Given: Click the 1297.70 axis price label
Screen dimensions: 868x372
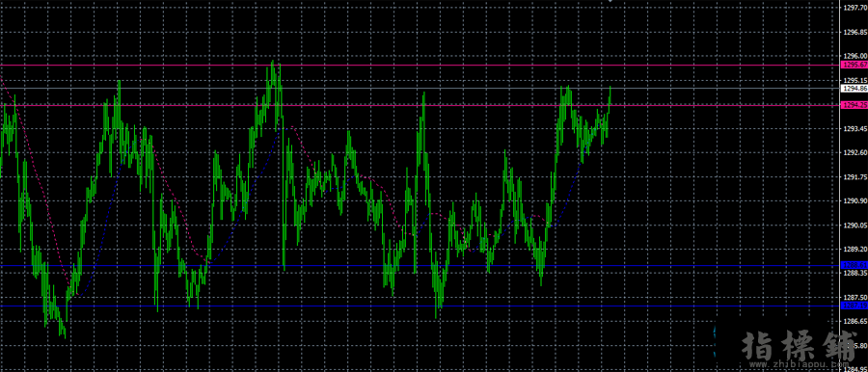Looking at the screenshot, I should coord(855,9).
